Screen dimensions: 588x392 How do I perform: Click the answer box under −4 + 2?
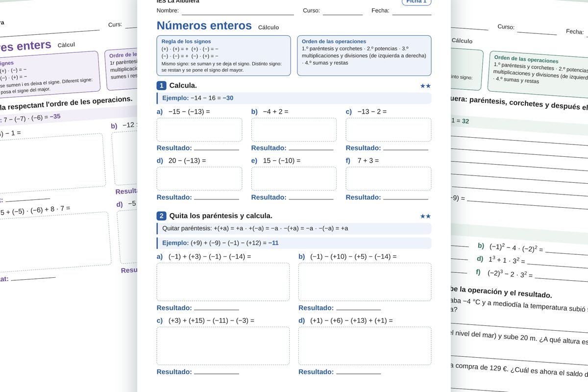click(x=294, y=130)
